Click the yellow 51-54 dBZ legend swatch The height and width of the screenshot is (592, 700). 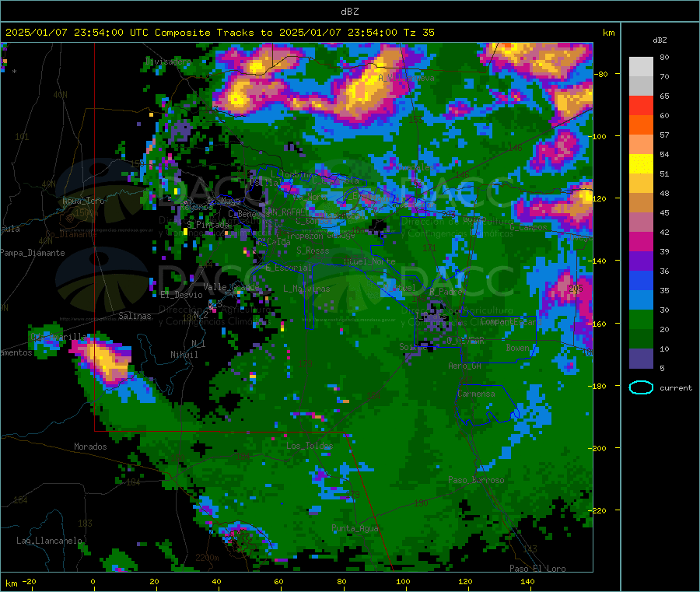(641, 164)
